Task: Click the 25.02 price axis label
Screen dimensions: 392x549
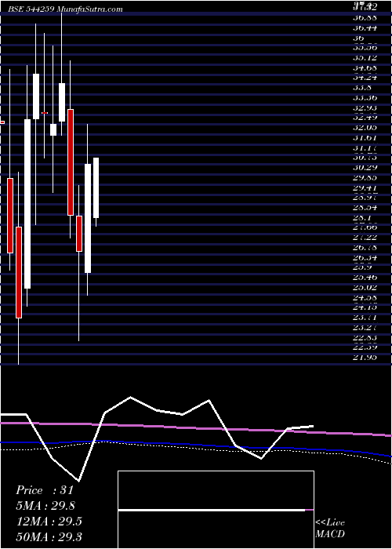Action: [x=365, y=288]
